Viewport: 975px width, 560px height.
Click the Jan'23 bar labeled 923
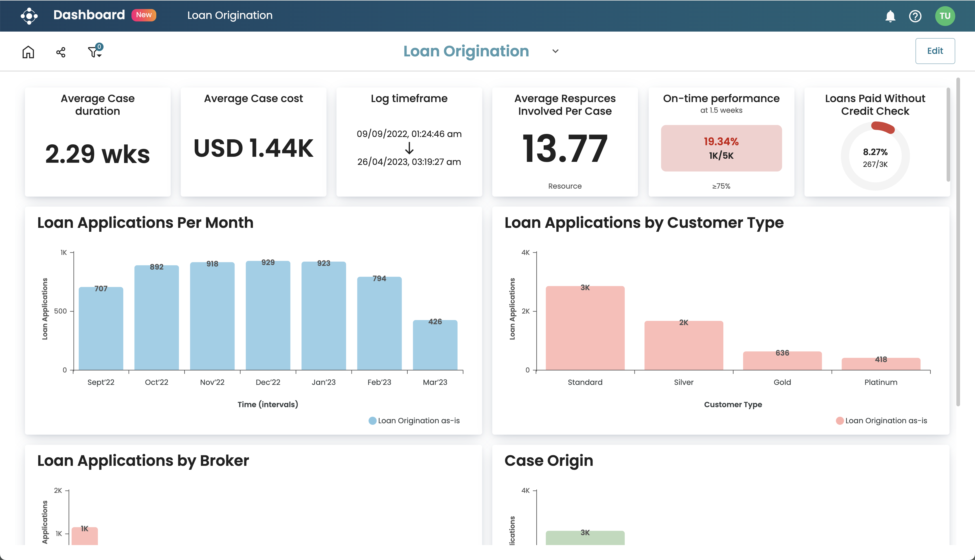pos(324,316)
